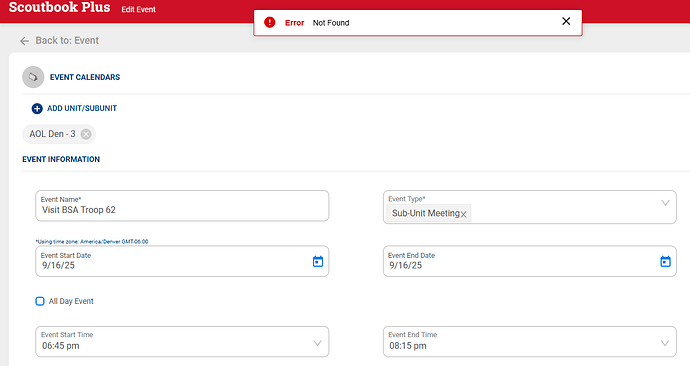Edit the Event End Date field
This screenshot has width=690, height=366.
pos(529,261)
